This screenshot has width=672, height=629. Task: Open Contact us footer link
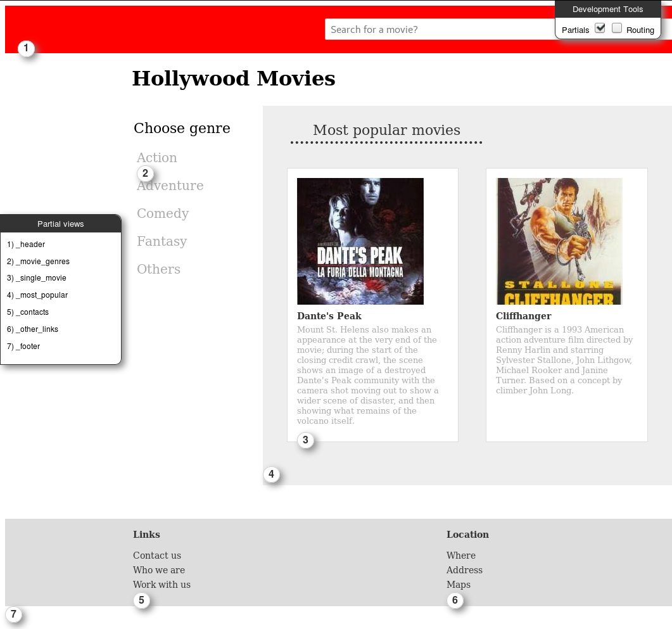click(x=157, y=556)
